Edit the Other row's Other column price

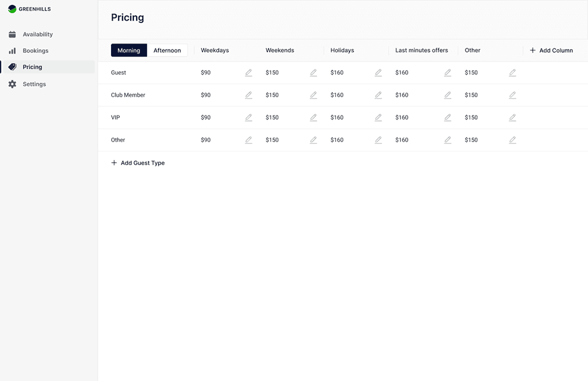pyautogui.click(x=512, y=140)
